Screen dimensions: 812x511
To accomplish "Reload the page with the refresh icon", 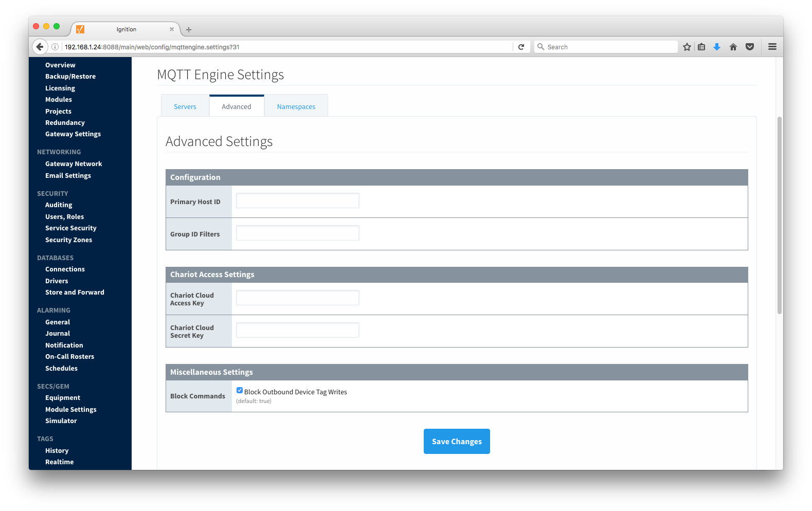I will tap(521, 47).
